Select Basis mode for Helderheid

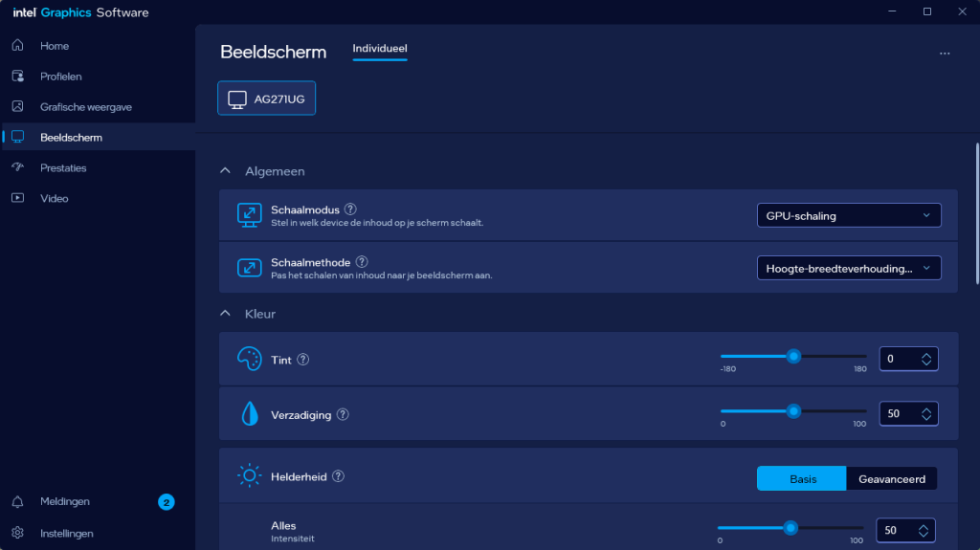point(802,478)
